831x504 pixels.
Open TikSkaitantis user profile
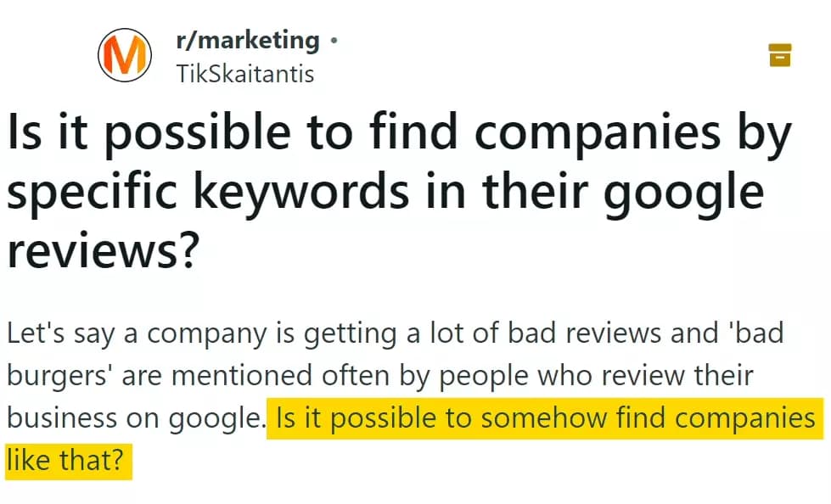(245, 74)
